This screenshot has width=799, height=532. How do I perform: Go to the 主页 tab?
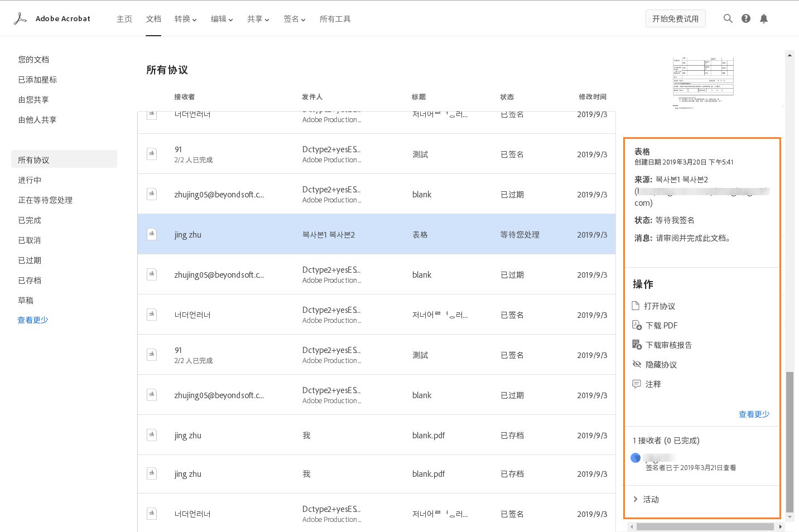tap(124, 19)
